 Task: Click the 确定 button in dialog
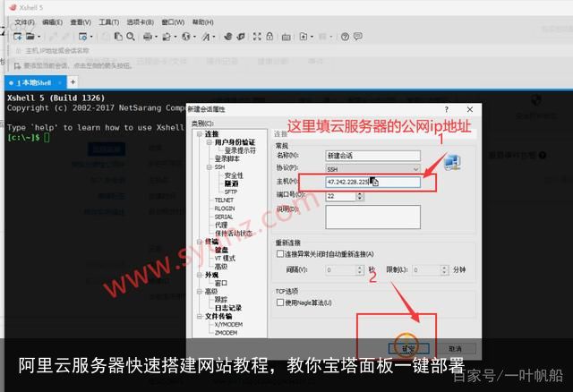pyautogui.click(x=408, y=348)
